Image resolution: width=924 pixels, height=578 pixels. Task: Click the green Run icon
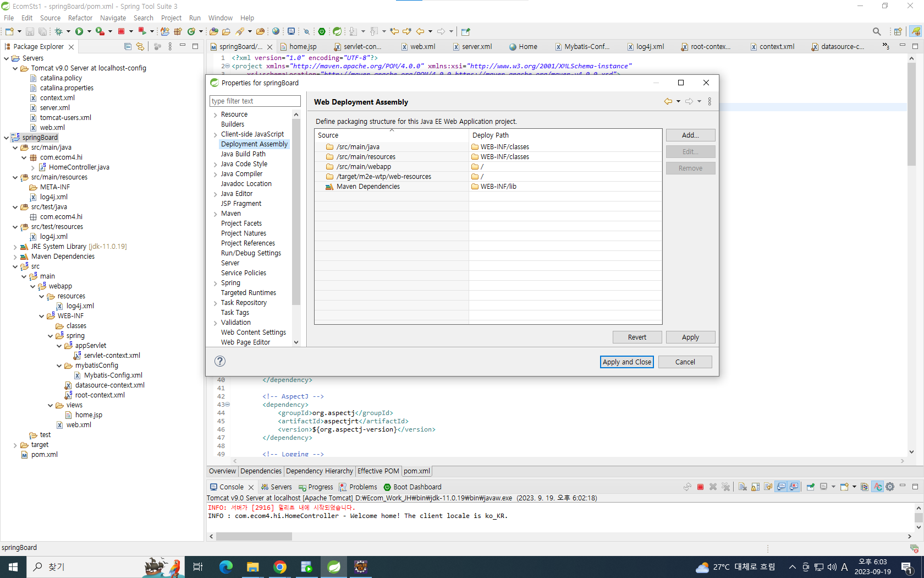pos(79,31)
